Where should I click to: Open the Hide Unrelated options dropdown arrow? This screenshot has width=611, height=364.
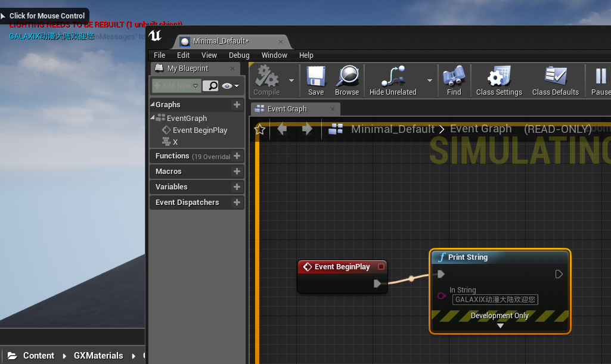[x=429, y=80]
